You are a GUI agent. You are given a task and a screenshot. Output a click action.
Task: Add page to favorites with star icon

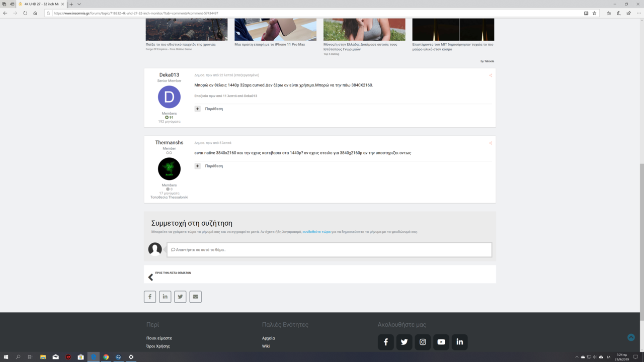click(594, 13)
